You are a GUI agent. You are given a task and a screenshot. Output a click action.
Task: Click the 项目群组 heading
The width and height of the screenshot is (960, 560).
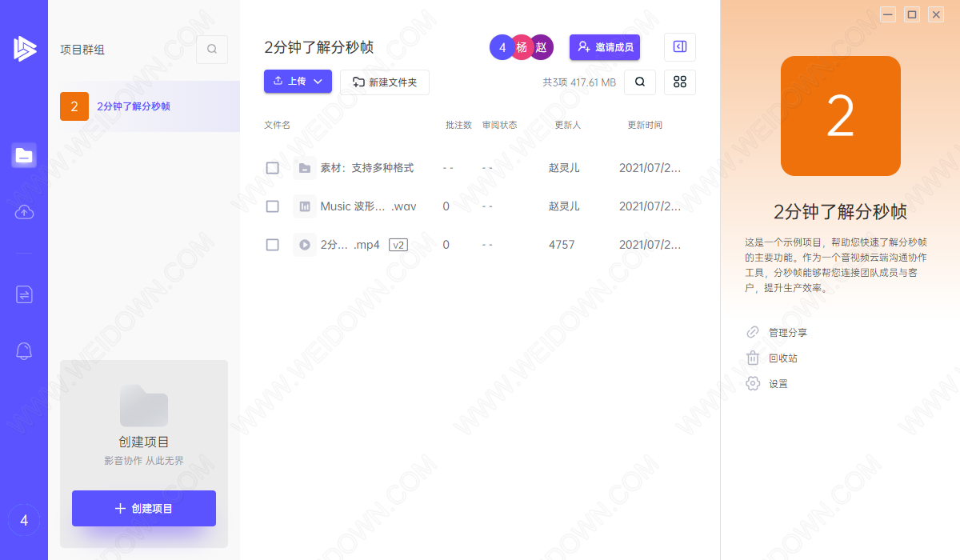point(82,50)
